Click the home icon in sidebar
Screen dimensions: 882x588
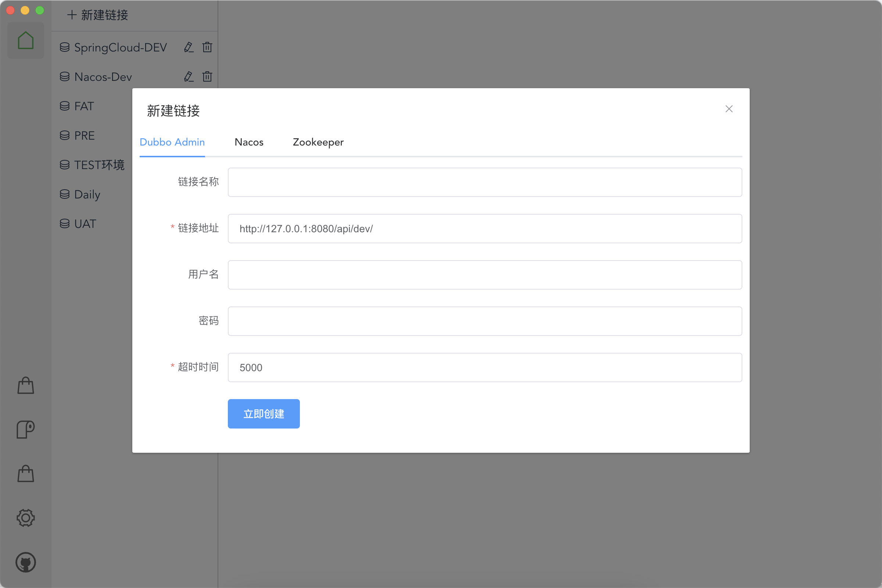25,40
